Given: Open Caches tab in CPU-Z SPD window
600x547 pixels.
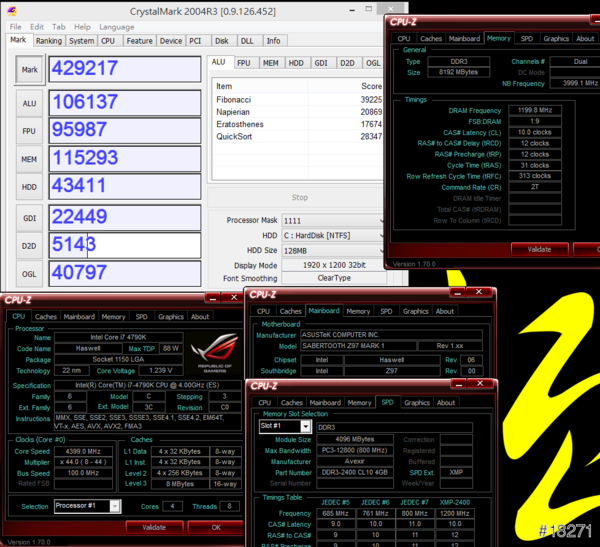Looking at the screenshot, I should point(292,403).
